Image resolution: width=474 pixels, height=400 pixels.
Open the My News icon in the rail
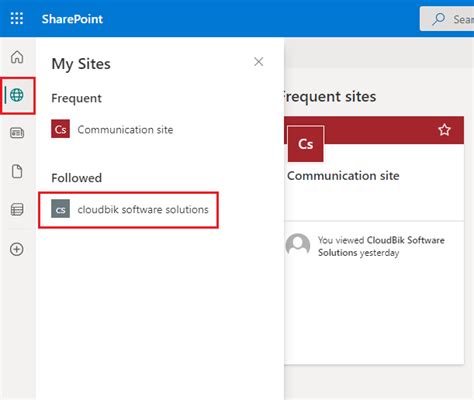click(17, 133)
